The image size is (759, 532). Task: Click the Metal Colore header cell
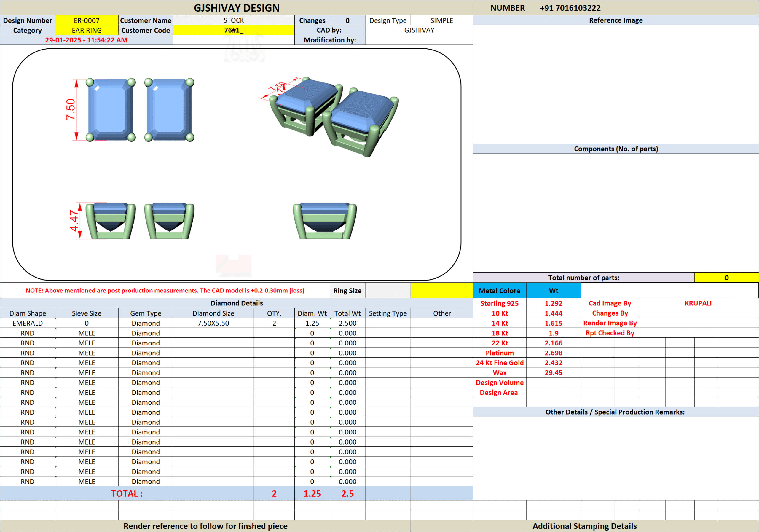pos(499,291)
